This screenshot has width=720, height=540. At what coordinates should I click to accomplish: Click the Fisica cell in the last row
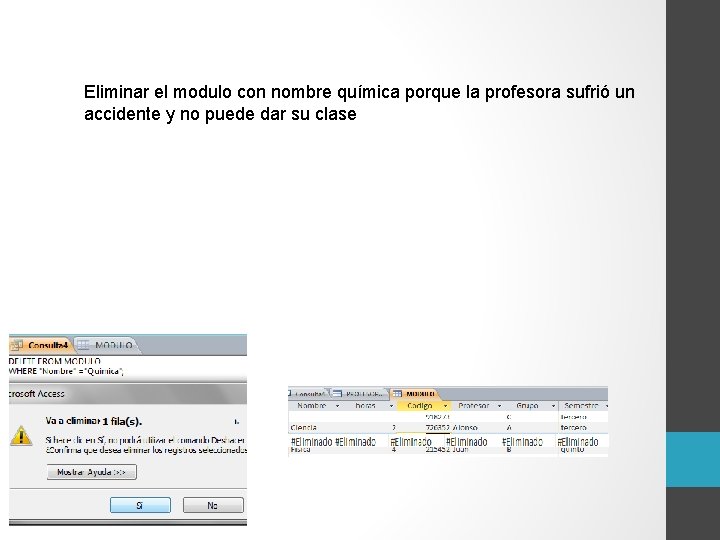(x=301, y=450)
